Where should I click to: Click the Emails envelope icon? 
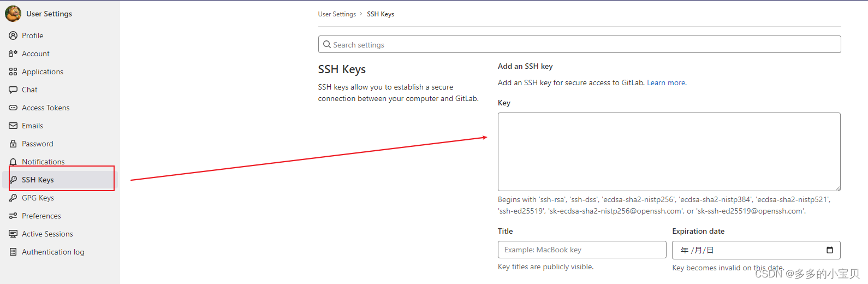point(13,126)
